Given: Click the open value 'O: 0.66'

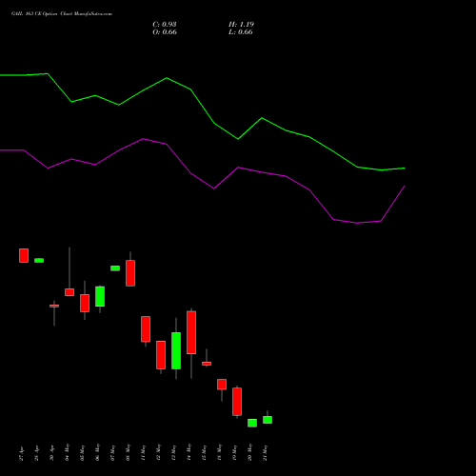Looking at the screenshot, I should pyautogui.click(x=165, y=32).
